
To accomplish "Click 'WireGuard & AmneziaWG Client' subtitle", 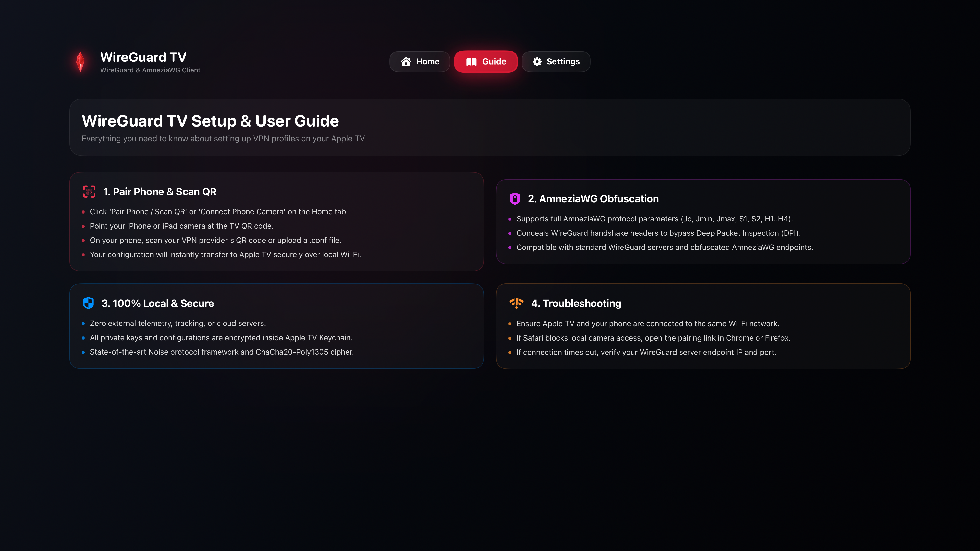I will [x=150, y=70].
